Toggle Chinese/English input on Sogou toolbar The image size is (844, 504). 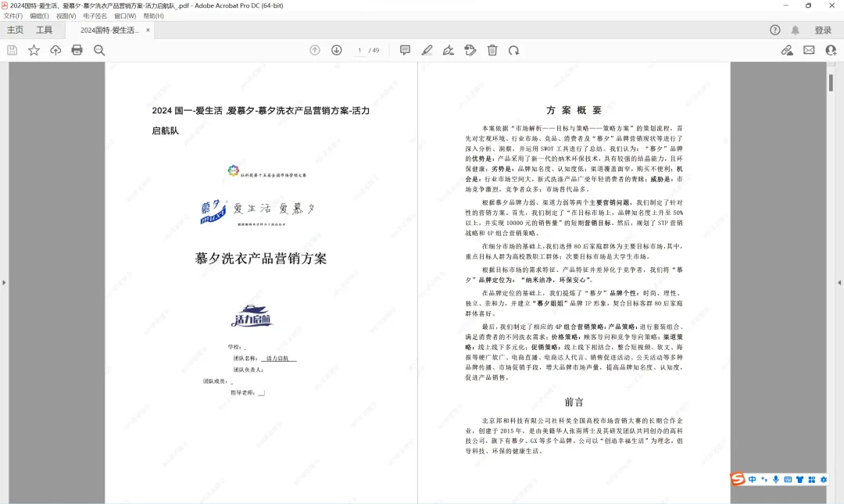click(752, 480)
